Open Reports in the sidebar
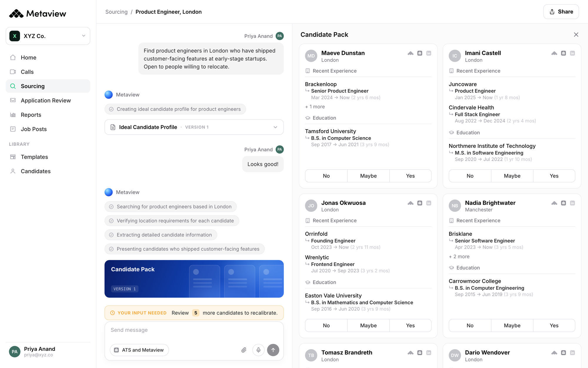588x368 pixels. click(x=48, y=115)
